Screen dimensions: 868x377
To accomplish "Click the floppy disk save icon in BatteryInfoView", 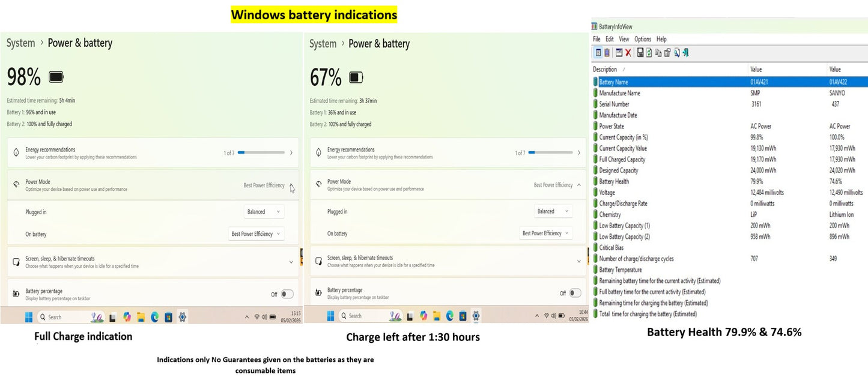I will point(640,53).
